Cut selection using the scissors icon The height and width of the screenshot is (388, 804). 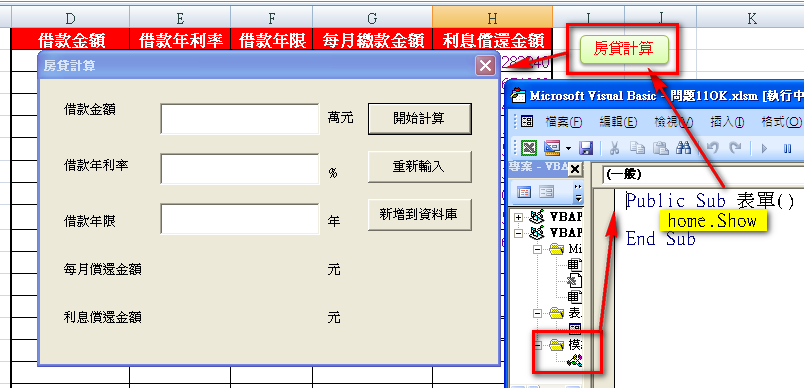pos(614,148)
